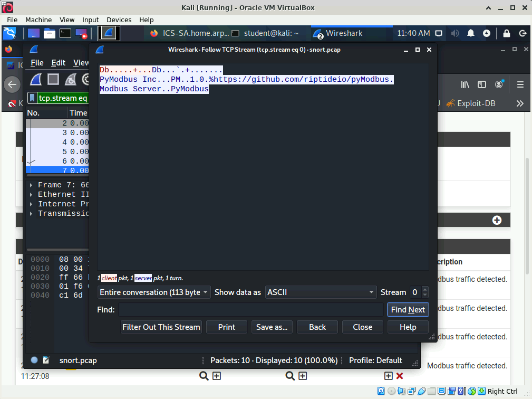532x399 pixels.
Task: Switch to the student@kali terminal task
Action: 265,33
